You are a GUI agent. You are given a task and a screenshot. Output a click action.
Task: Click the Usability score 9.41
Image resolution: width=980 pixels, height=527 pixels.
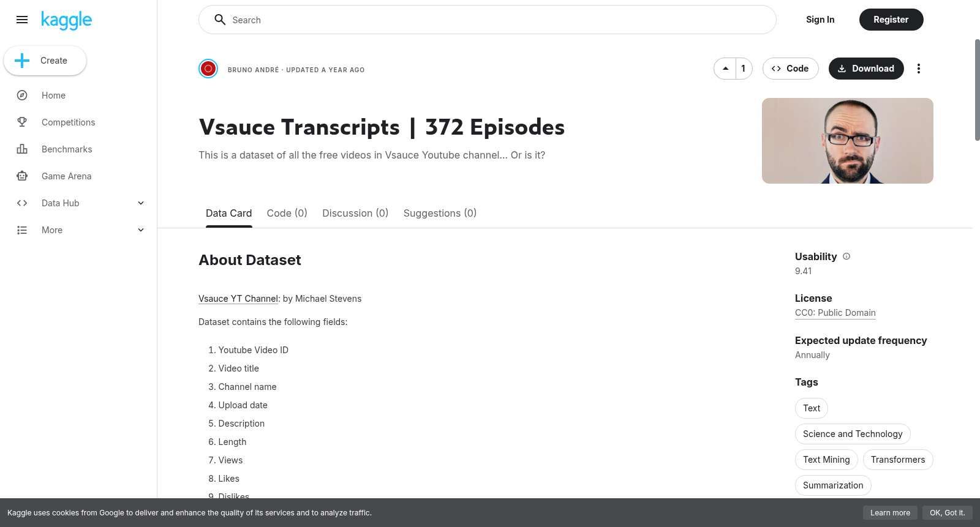point(804,271)
